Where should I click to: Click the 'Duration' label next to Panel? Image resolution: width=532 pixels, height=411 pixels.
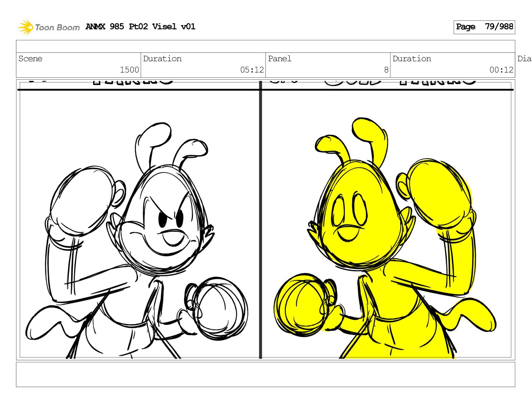coord(412,59)
